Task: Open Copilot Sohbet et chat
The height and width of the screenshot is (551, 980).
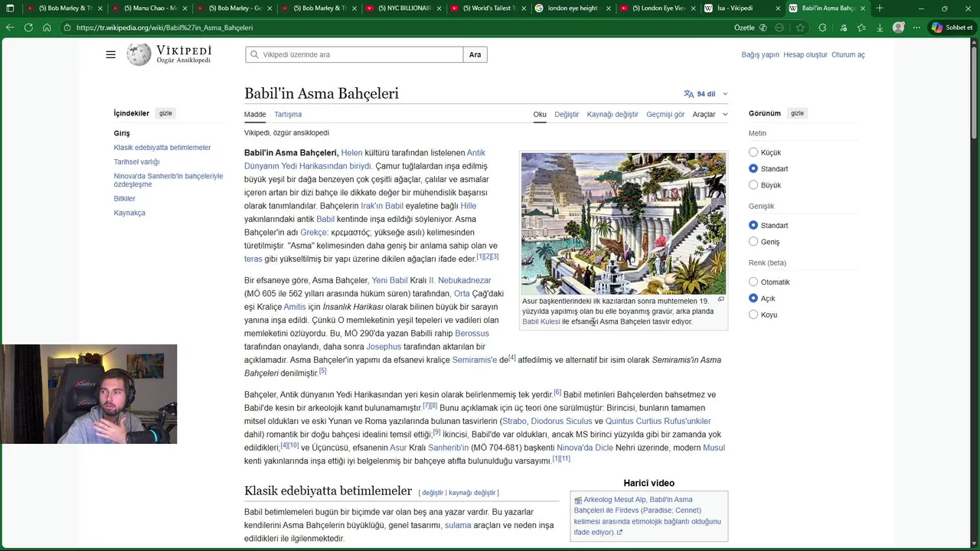Action: (952, 28)
